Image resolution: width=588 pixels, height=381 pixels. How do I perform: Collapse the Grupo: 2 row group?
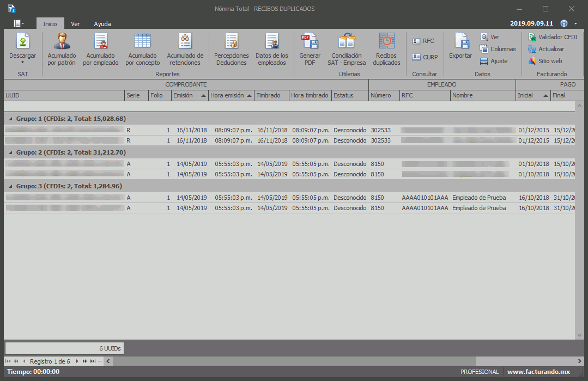pos(10,152)
